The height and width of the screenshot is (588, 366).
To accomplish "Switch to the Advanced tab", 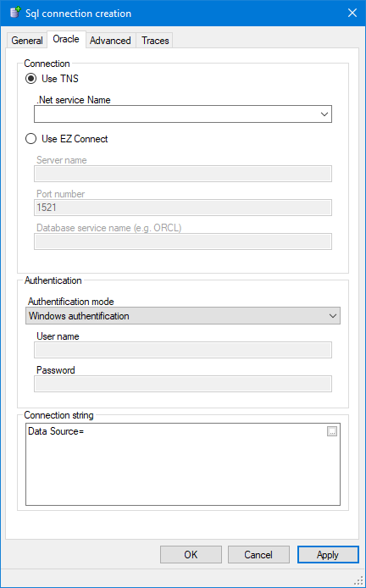I will pos(110,41).
